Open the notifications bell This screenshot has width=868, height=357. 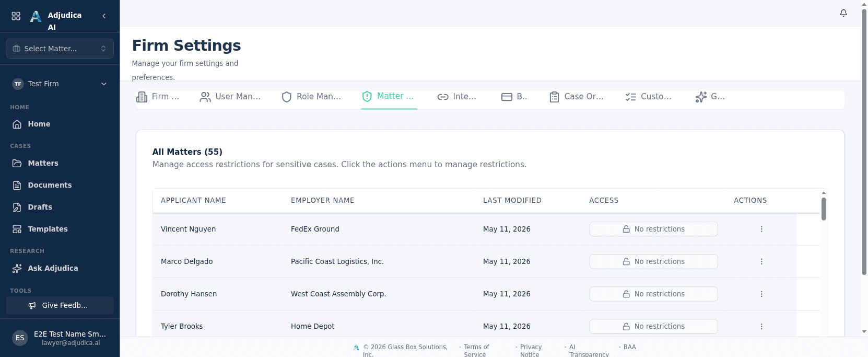[843, 13]
